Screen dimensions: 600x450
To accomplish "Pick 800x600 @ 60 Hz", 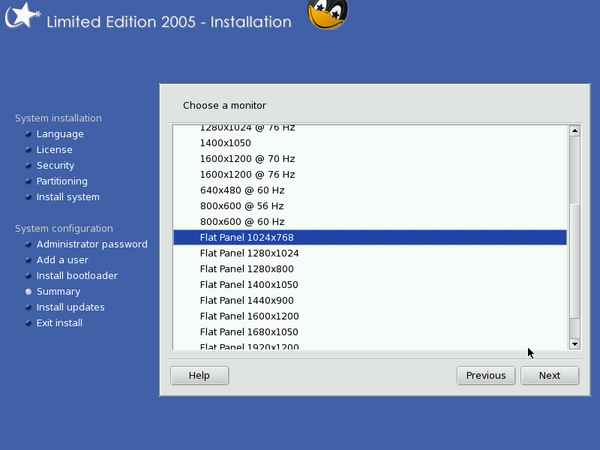I will click(370, 222).
